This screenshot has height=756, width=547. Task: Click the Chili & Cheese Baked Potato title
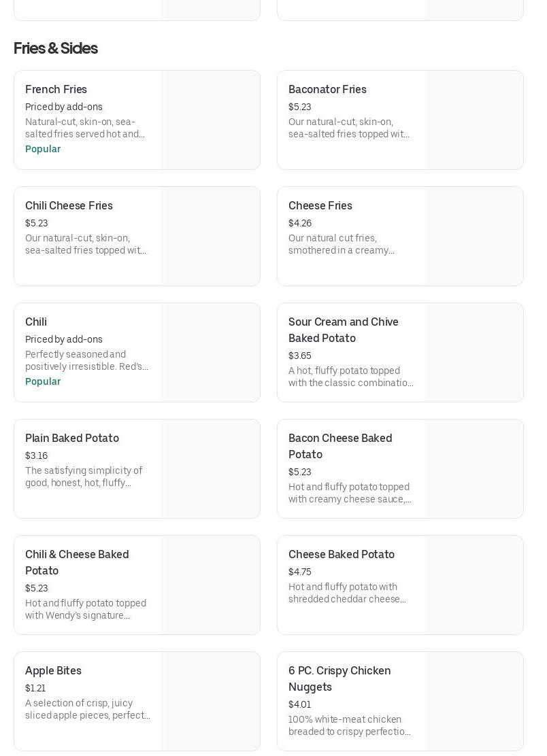coord(77,562)
